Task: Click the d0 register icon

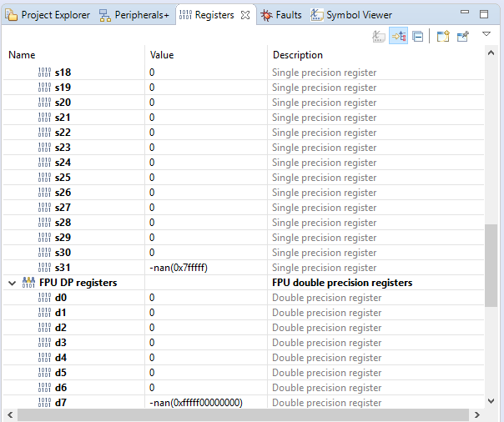Action: coord(44,298)
